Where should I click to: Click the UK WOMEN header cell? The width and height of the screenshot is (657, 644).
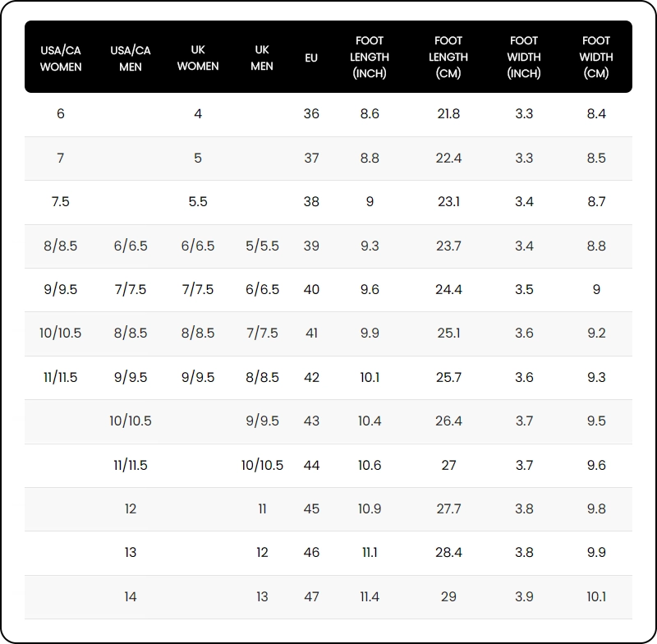[x=198, y=57]
